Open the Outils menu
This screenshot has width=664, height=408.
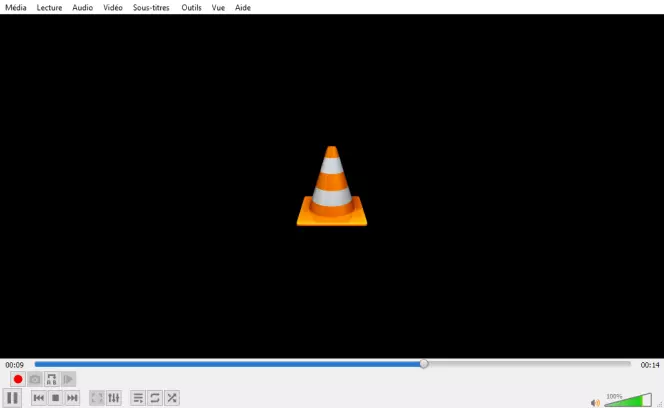point(191,8)
